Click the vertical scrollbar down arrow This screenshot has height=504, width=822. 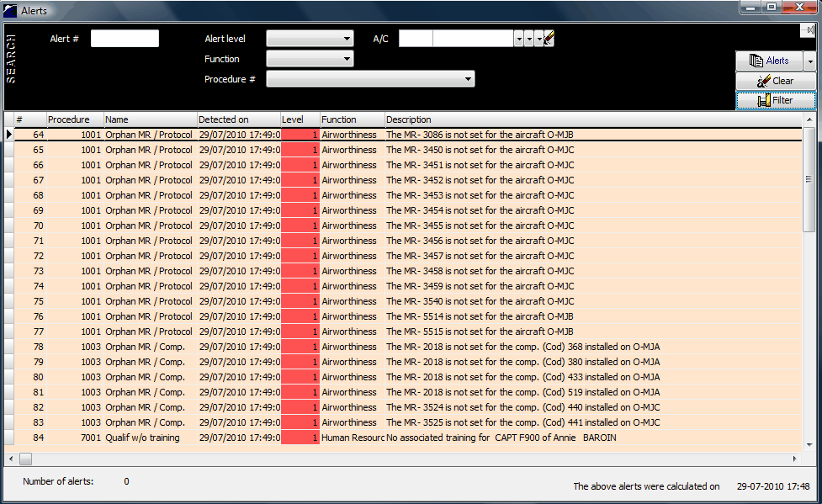coord(809,444)
